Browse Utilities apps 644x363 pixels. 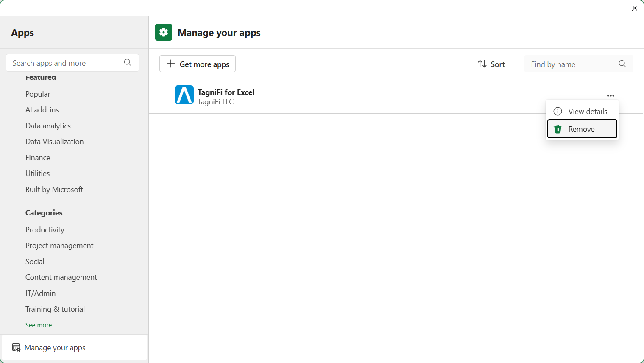pos(37,173)
